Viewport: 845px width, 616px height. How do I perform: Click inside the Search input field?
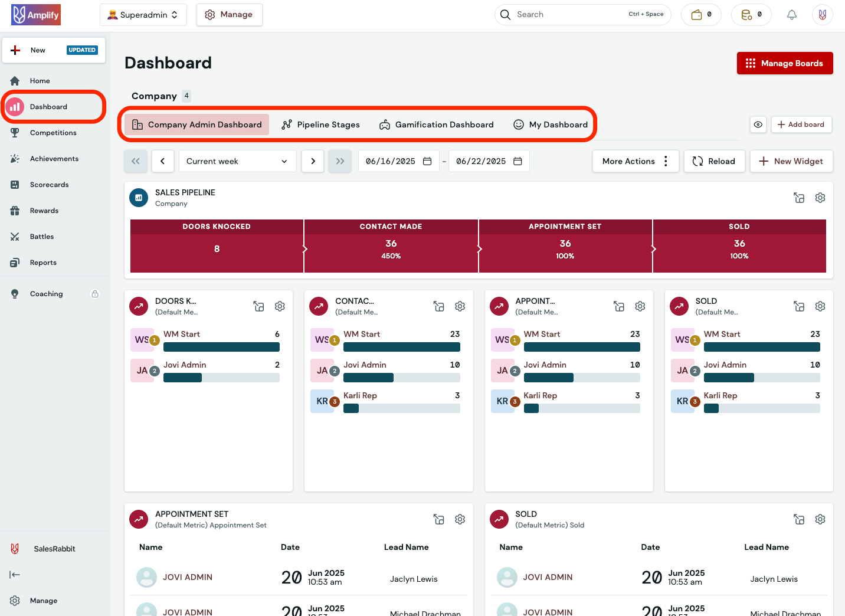[x=566, y=14]
